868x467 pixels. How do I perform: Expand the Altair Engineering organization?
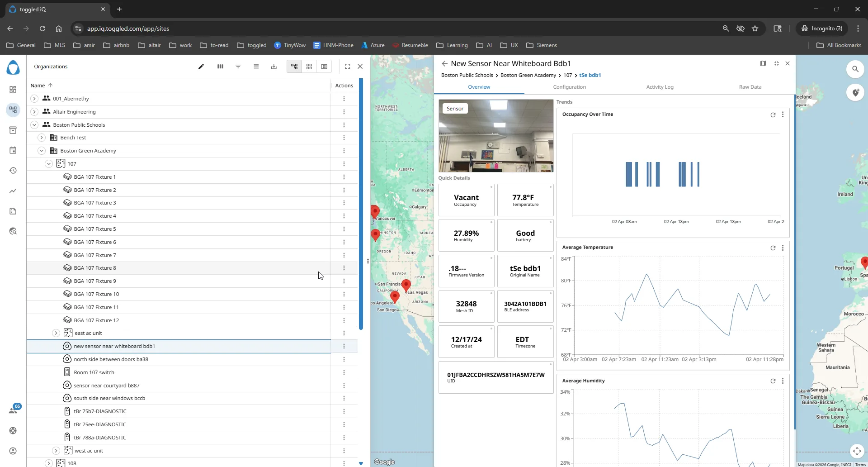pyautogui.click(x=34, y=112)
